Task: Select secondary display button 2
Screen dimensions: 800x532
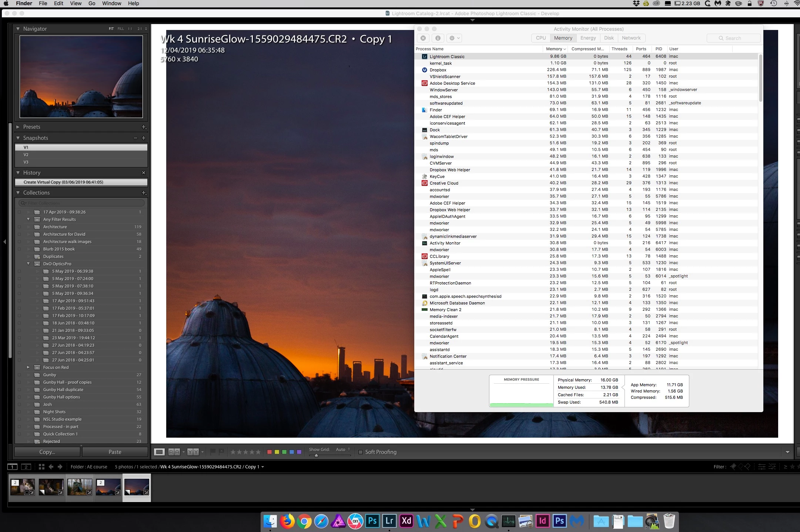Action: 26,467
